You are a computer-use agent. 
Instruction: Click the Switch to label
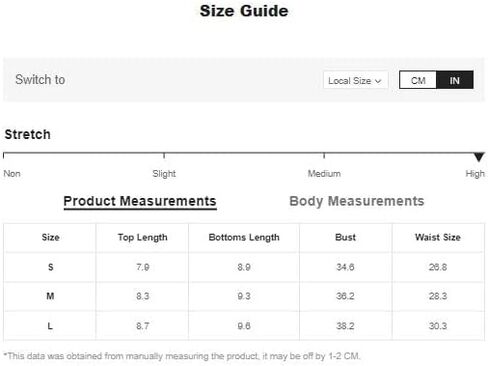[x=40, y=80]
